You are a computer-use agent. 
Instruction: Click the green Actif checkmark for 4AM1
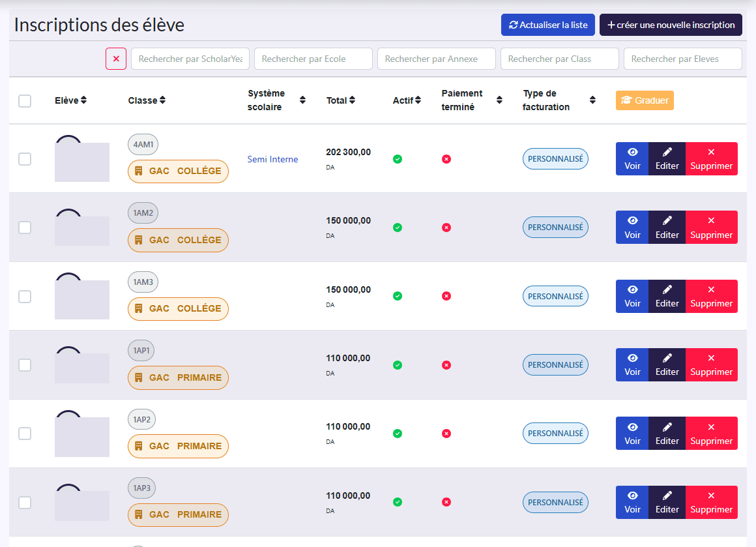[x=398, y=159]
